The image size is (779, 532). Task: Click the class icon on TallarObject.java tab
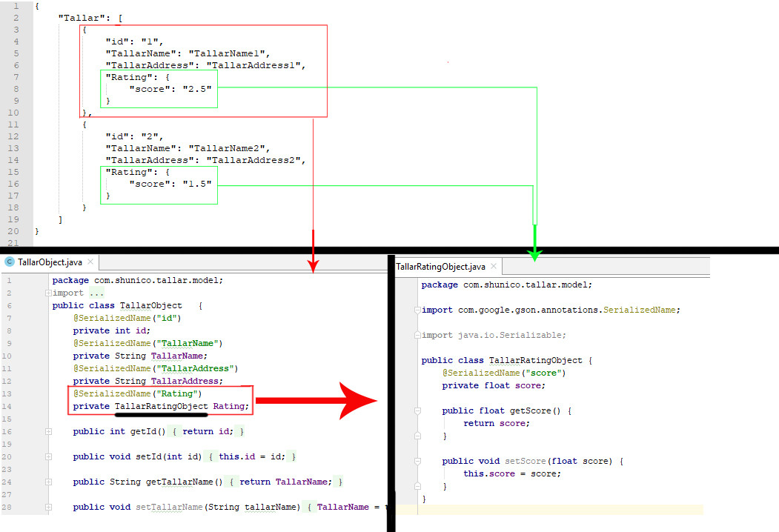click(10, 262)
